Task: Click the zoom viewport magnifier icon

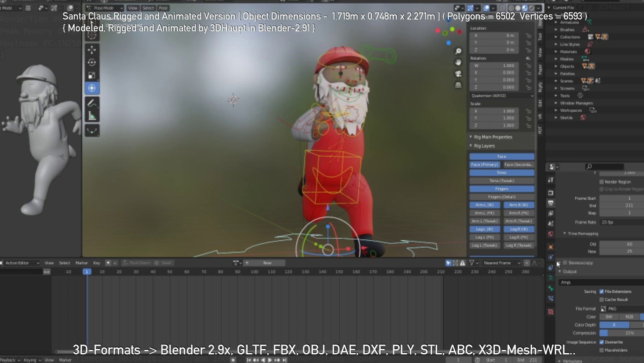Action: click(458, 51)
